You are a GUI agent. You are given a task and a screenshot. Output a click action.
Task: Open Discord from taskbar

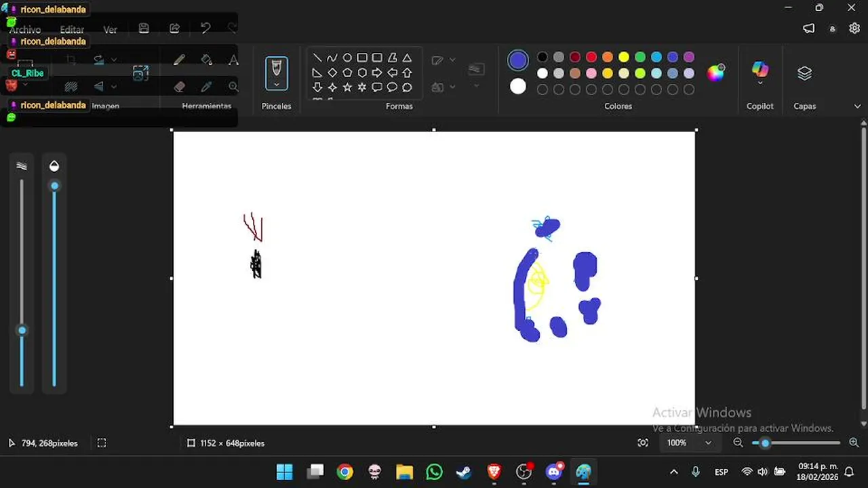554,472
